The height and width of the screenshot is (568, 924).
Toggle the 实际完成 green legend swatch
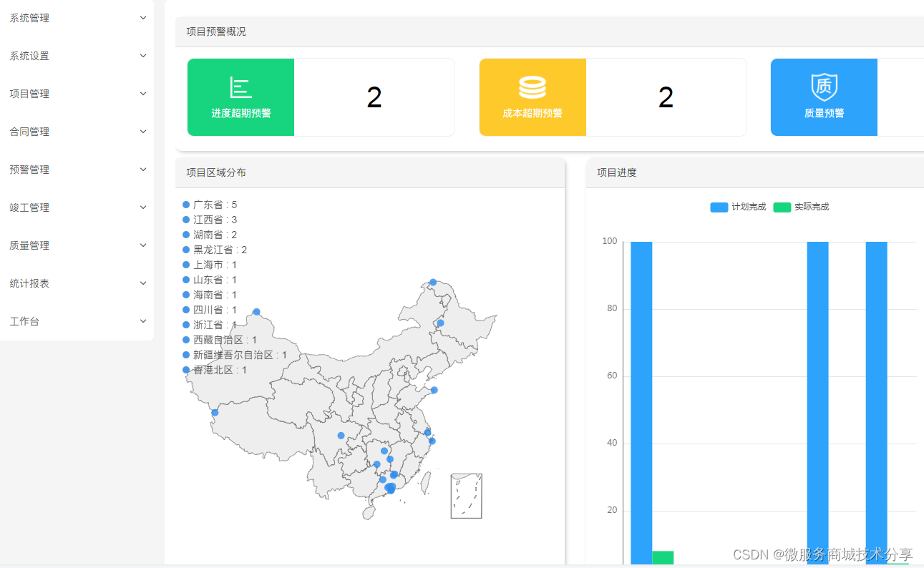click(x=782, y=207)
